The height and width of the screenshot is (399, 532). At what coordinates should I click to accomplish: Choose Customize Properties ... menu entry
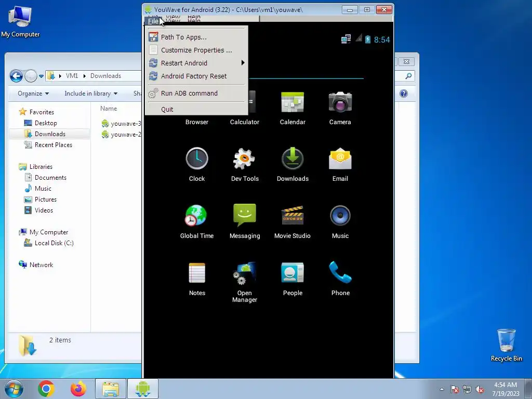pyautogui.click(x=196, y=50)
